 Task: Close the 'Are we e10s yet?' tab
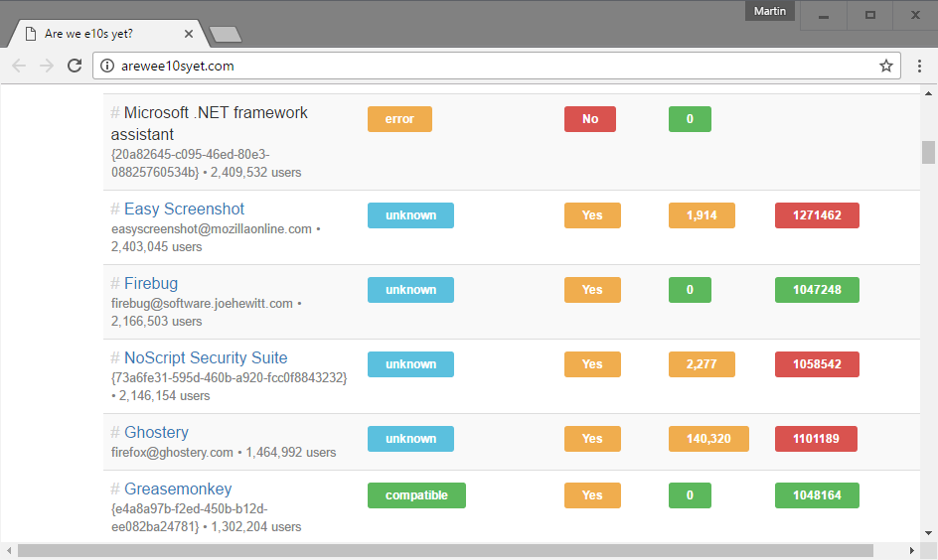[x=189, y=34]
